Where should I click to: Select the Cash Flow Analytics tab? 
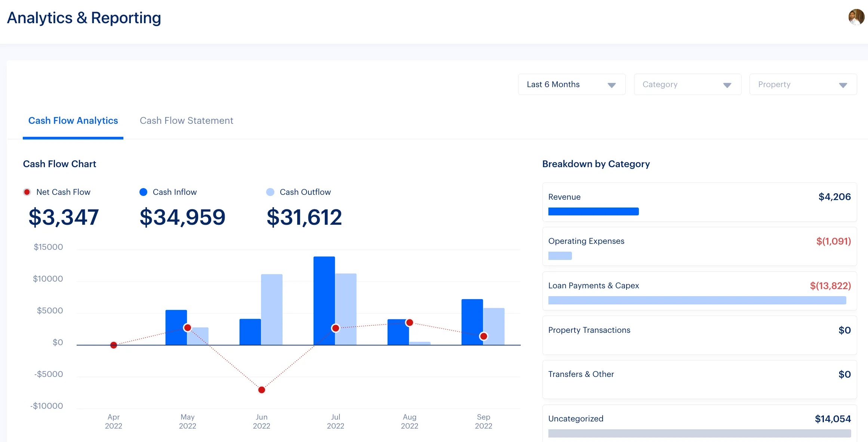pyautogui.click(x=73, y=120)
